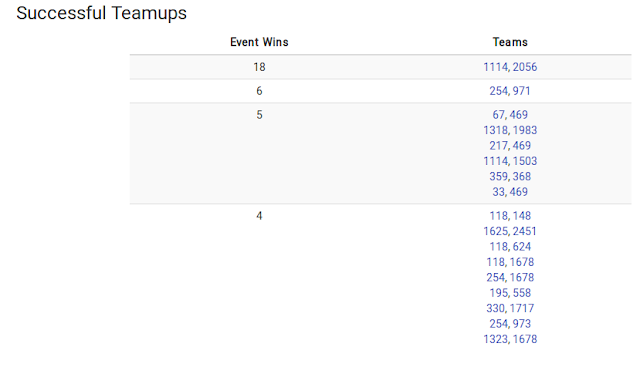This screenshot has height=367, width=640.
Task: Open team 1323 link
Action: [x=496, y=340]
